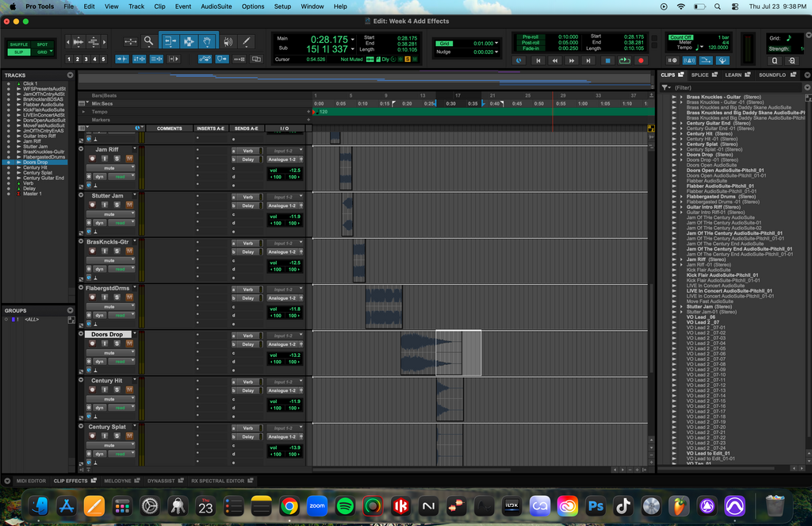Click the Wait for Note button
The width and height of the screenshot is (812, 526).
pyautogui.click(x=672, y=60)
